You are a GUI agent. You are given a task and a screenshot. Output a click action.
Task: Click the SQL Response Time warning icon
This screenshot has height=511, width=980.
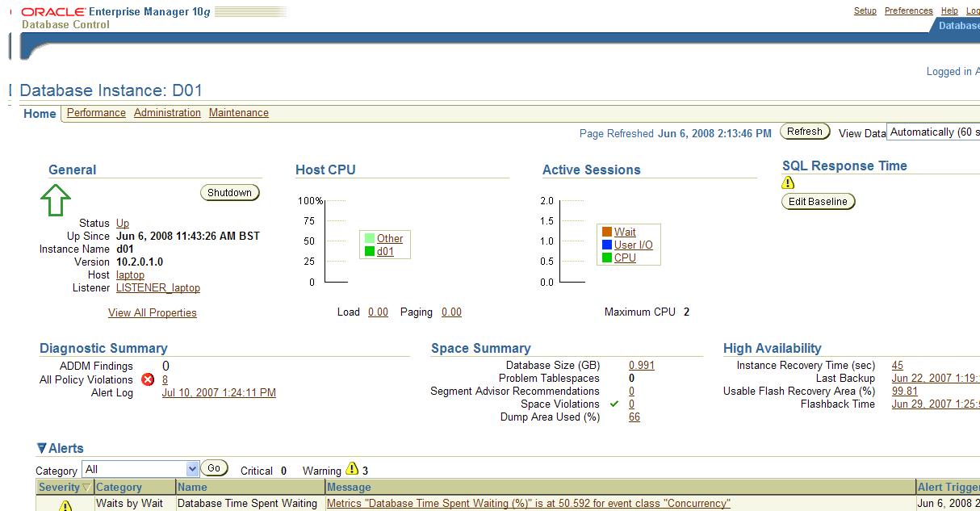pos(788,183)
